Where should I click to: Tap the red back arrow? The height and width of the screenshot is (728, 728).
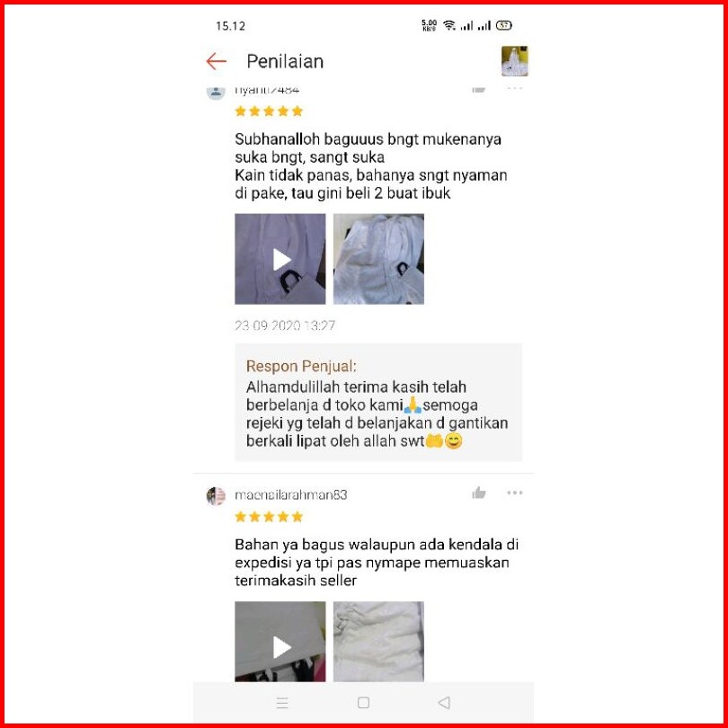pos(216,61)
